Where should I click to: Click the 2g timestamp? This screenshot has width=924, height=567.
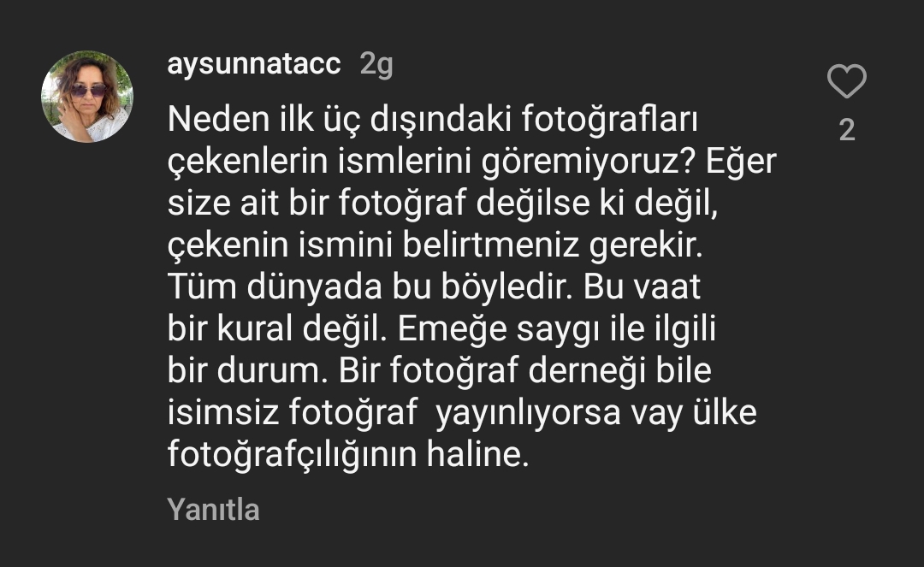coord(376,63)
